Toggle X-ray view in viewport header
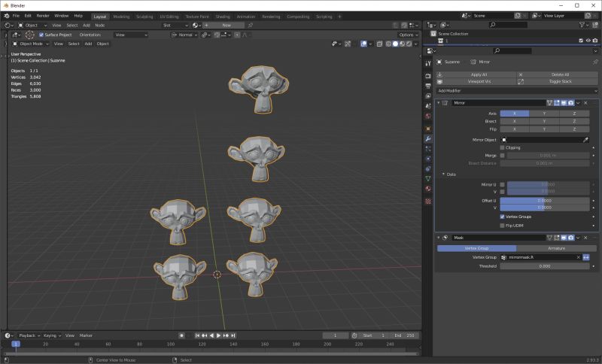This screenshot has height=364, width=602. (379, 44)
